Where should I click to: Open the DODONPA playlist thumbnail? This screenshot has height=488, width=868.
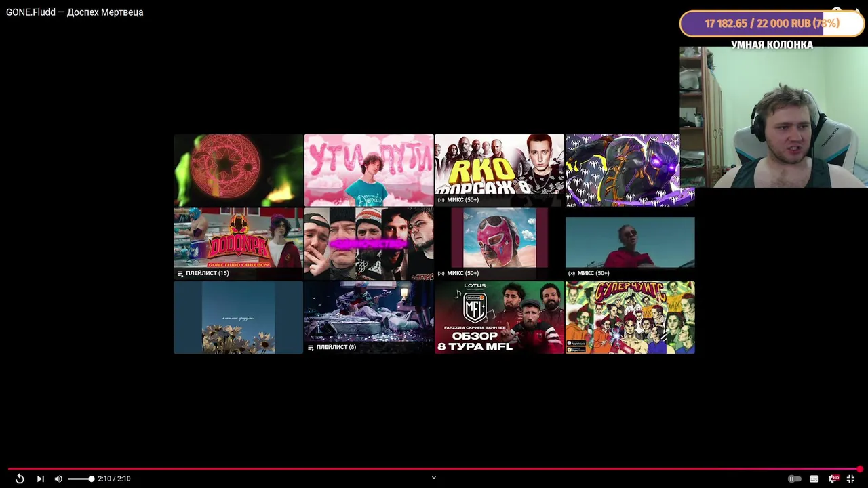238,243
